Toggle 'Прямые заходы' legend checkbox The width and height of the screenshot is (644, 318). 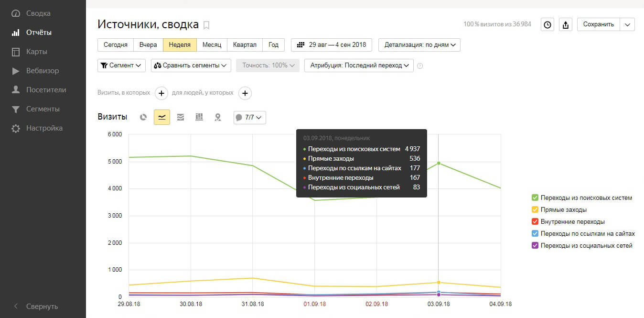[535, 210]
